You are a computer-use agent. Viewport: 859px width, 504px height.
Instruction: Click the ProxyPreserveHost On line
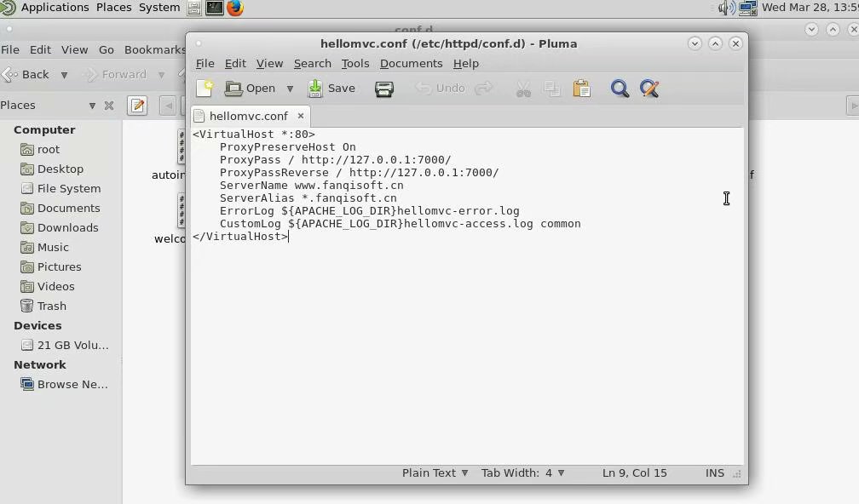(288, 146)
